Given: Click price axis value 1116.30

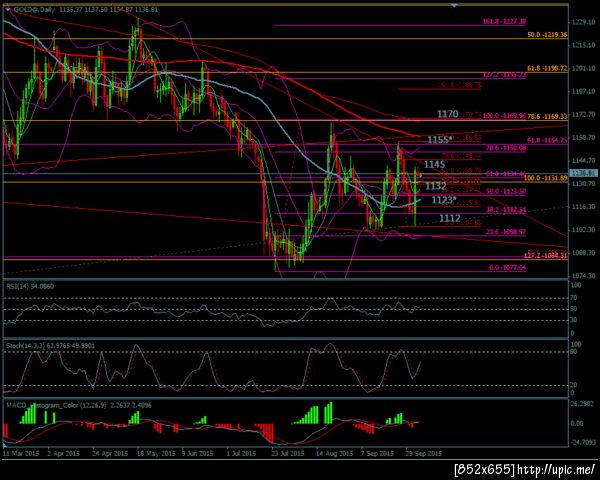Looking at the screenshot, I should (584, 207).
